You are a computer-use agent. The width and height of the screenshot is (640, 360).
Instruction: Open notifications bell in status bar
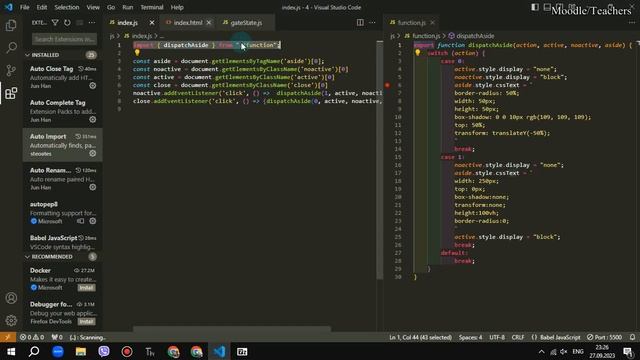tap(632, 337)
